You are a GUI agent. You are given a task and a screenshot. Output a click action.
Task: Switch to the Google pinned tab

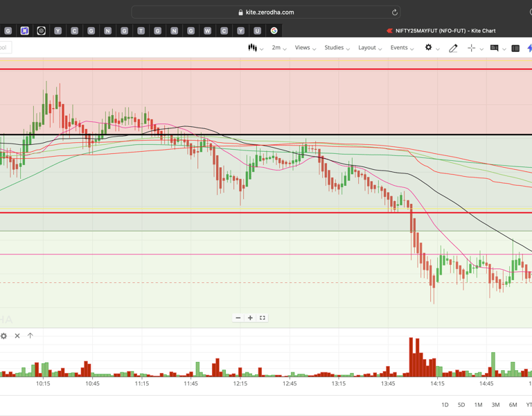(274, 31)
